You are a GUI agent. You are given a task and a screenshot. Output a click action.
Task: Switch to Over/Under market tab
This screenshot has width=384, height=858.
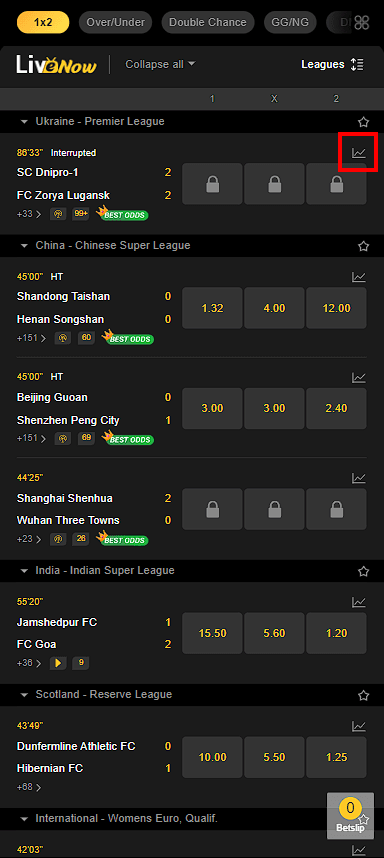click(115, 22)
